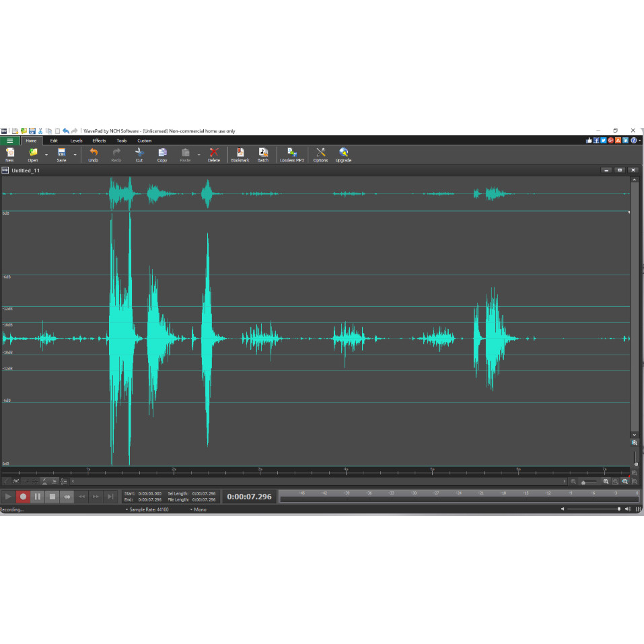Click the red Record button
The image size is (644, 644).
pos(23,497)
